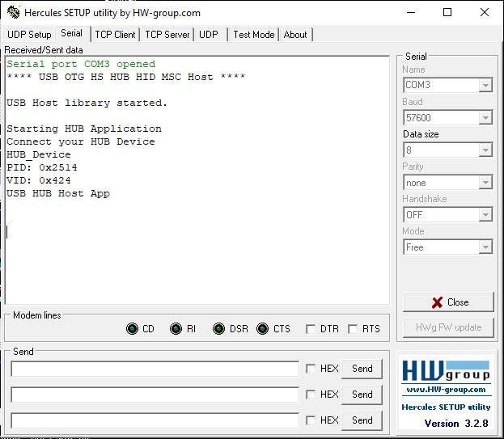Enable the RTS checkbox
504x439 pixels.
pos(353,329)
